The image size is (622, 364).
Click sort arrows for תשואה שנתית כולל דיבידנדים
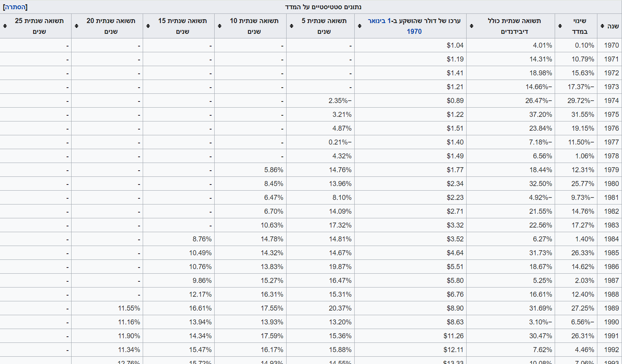click(x=472, y=26)
